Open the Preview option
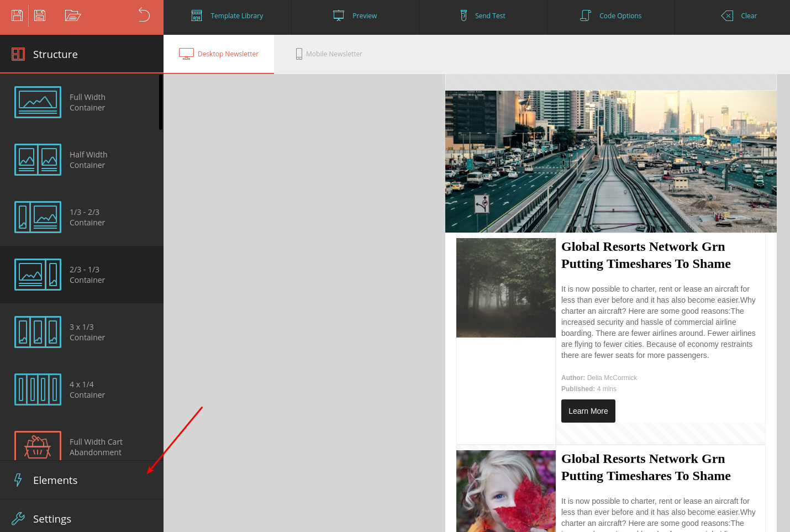 (355, 16)
